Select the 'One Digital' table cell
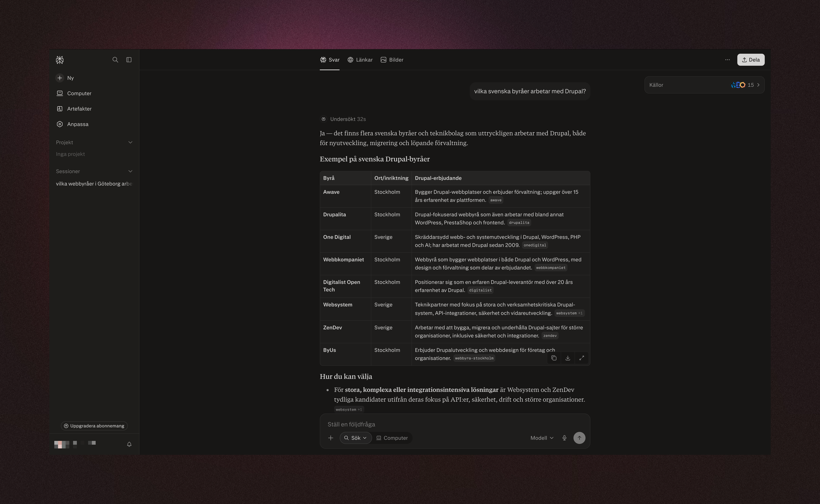 pos(346,241)
